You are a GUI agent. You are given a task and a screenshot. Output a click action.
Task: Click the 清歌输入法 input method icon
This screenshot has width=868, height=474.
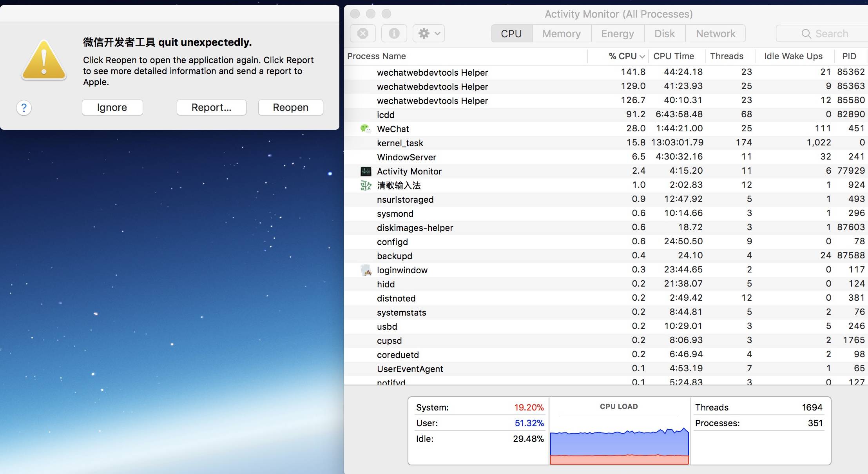[366, 185]
